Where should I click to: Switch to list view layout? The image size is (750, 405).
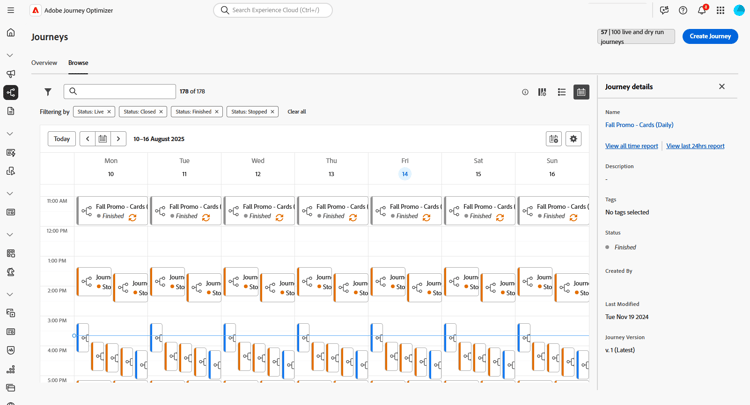[x=562, y=92]
